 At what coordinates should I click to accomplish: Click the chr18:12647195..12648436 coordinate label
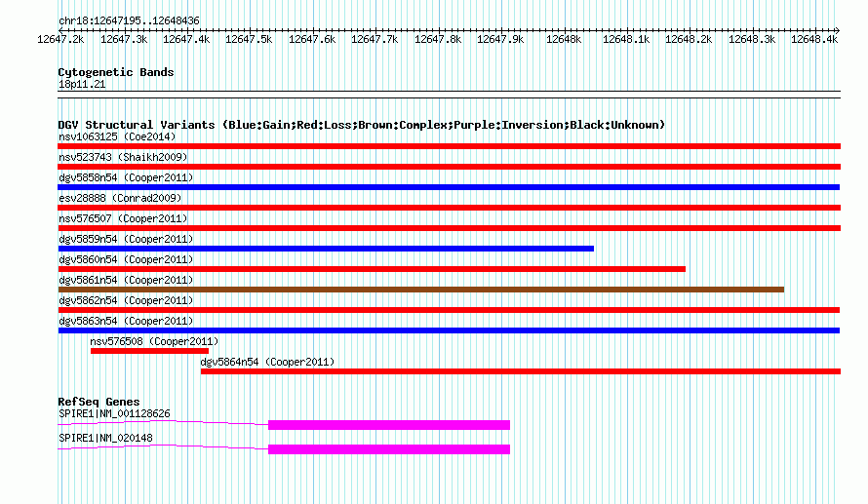129,20
